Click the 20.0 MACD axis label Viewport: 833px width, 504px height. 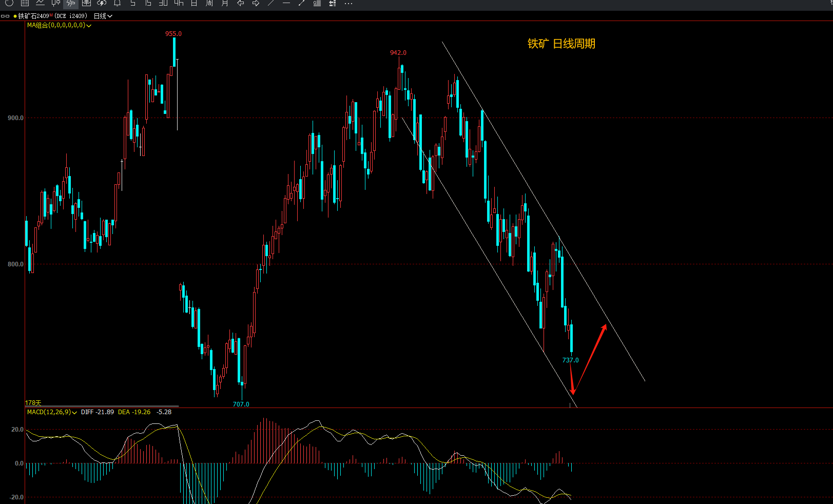point(17,430)
